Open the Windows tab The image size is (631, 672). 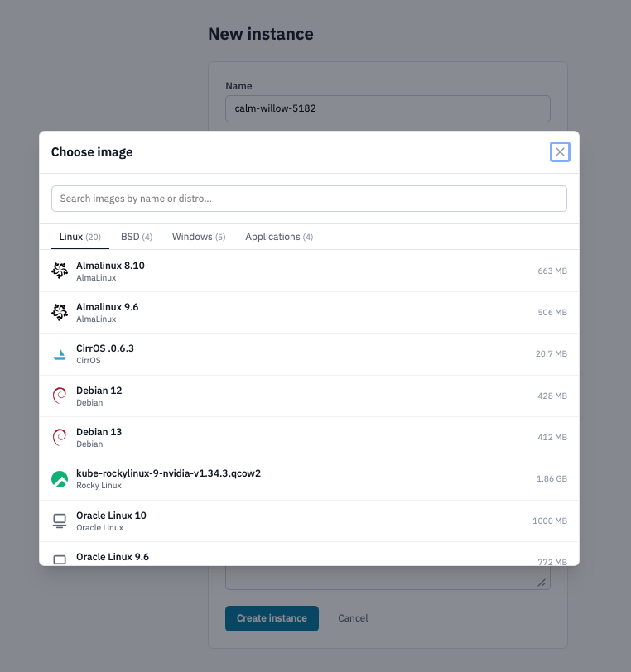[199, 237]
